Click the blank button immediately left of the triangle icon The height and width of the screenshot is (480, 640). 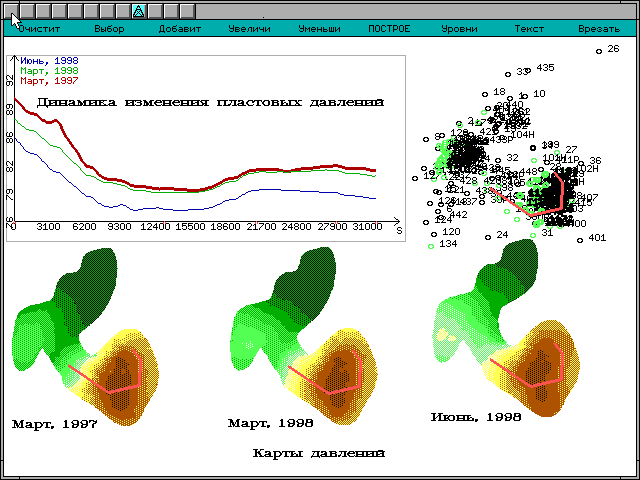click(x=122, y=11)
